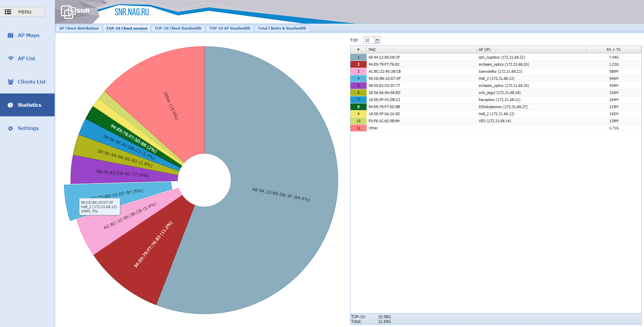
Task: Click the purple swatch for row 5
Action: 358,86
